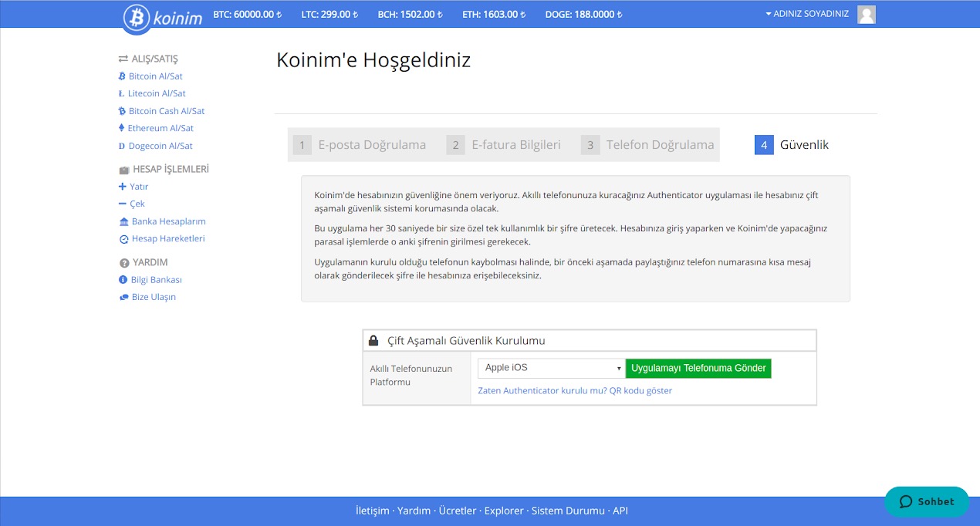The width and height of the screenshot is (980, 526).
Task: Click the briefcase icon beside HESAP İŞLEMLERİ
Action: (x=124, y=170)
